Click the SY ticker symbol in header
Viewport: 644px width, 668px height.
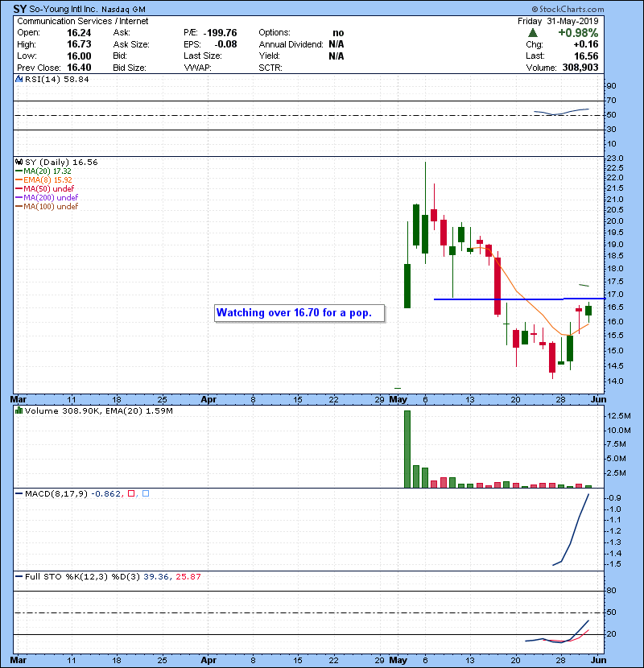[x=19, y=9]
